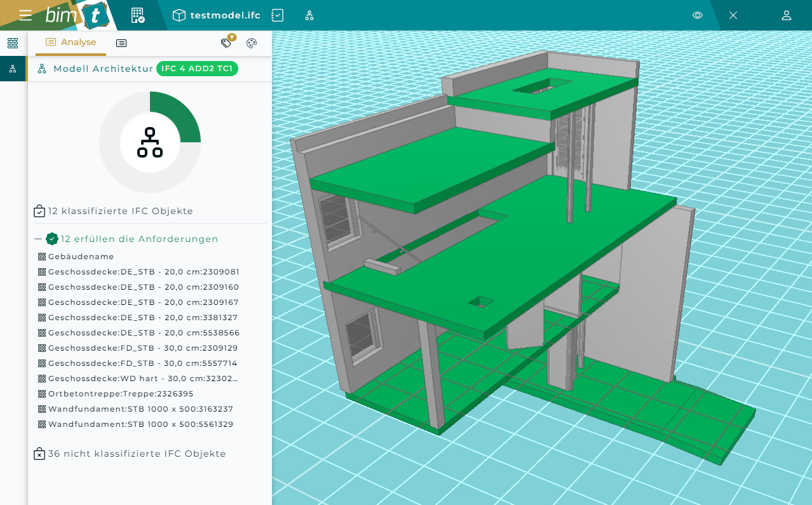Click brick icon beside Ortbetontreppe:Treppe:2326395
Screen dimensions: 812x505
42,394
